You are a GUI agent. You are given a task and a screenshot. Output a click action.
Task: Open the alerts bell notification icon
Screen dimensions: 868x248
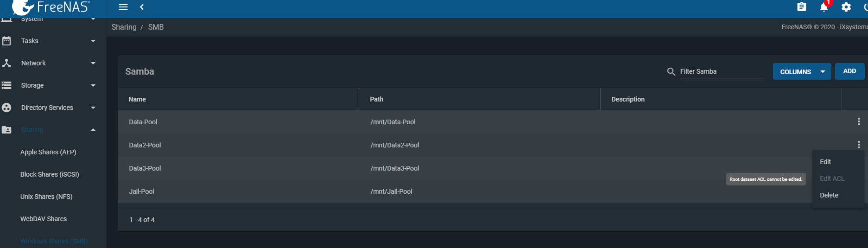(824, 7)
